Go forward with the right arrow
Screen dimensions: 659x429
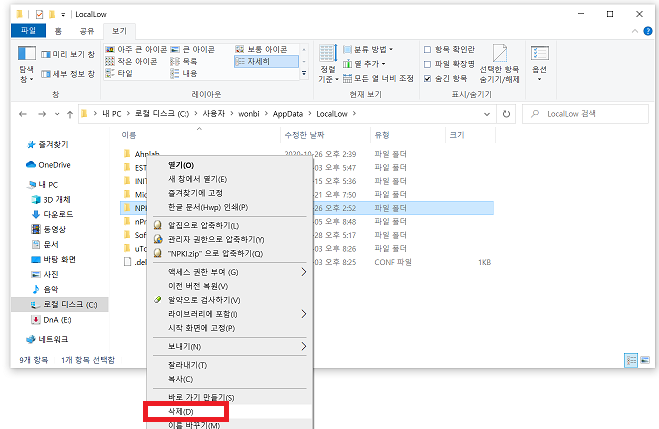pyautogui.click(x=42, y=114)
